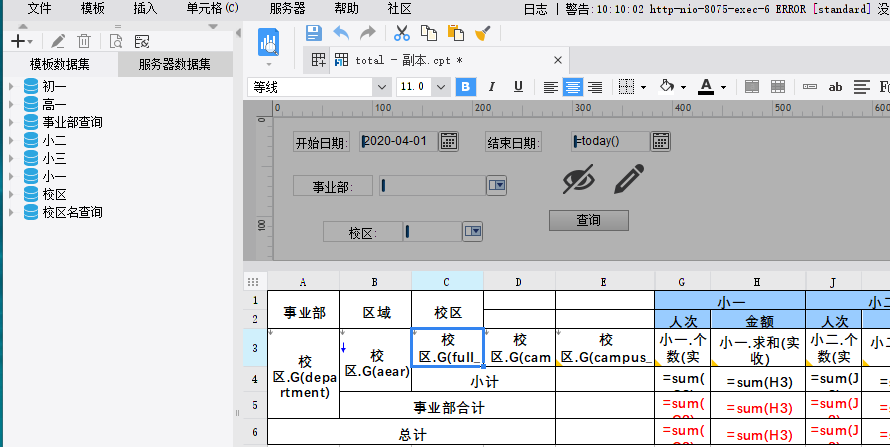Open data connection definition icon
The height and width of the screenshot is (447, 890).
coord(142,41)
